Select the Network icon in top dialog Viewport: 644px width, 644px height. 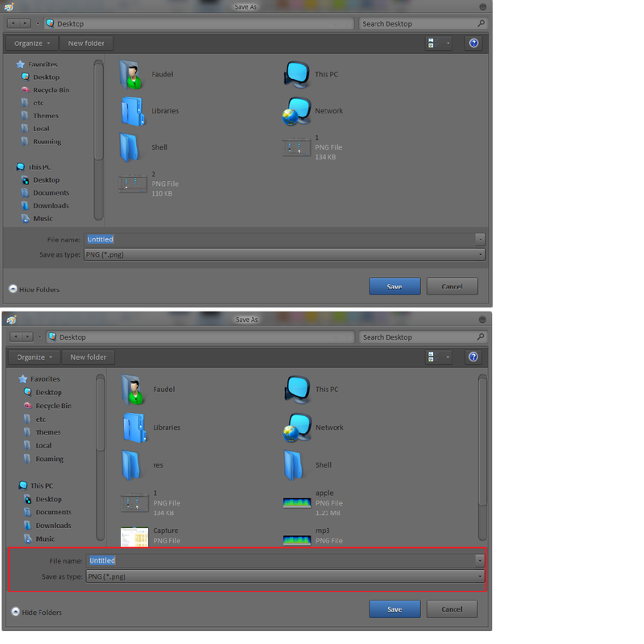coord(296,111)
